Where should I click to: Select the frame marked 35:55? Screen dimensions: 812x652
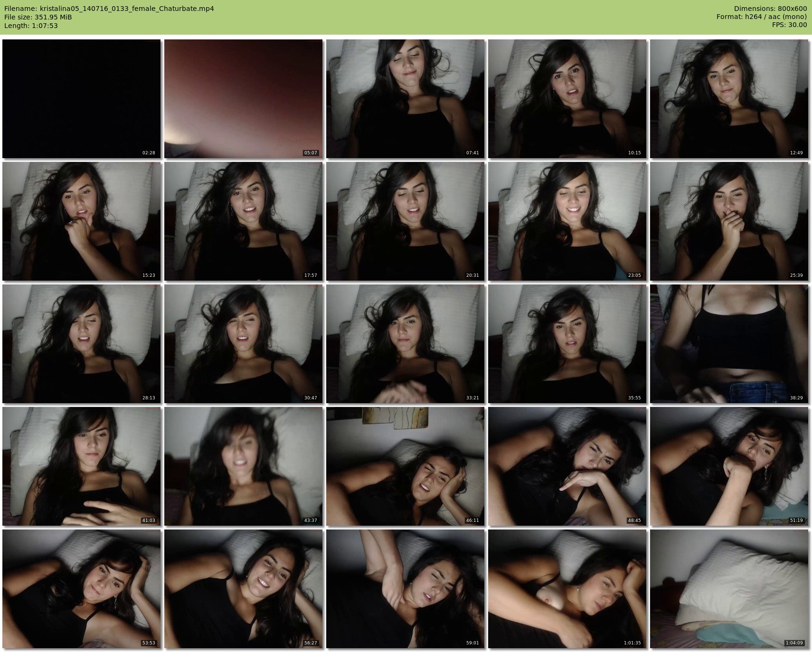567,344
